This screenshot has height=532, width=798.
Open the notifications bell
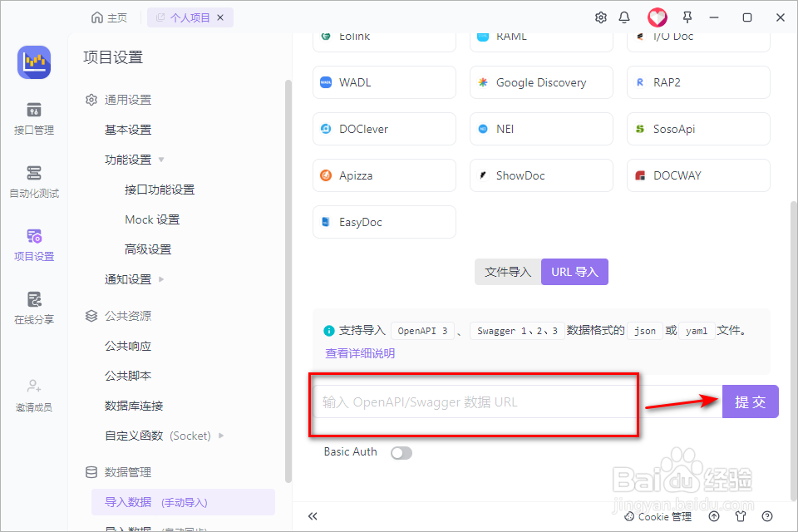click(x=624, y=17)
